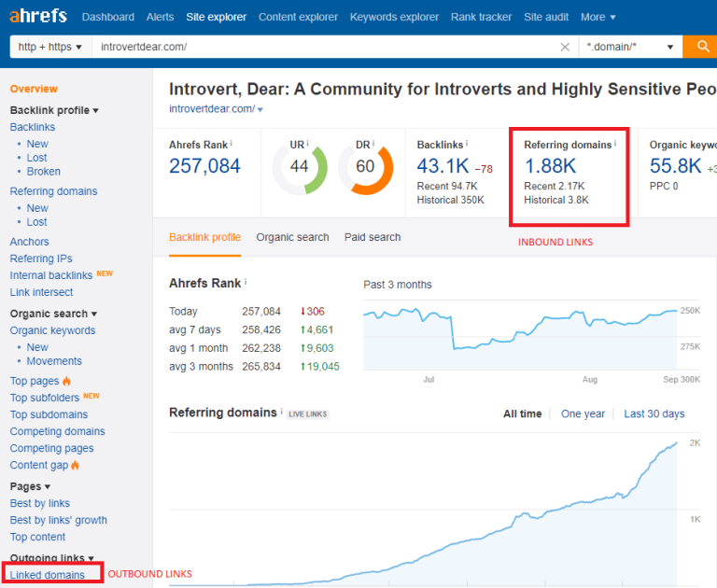
Task: Click the flame icon beside Content gap
Action: click(75, 465)
